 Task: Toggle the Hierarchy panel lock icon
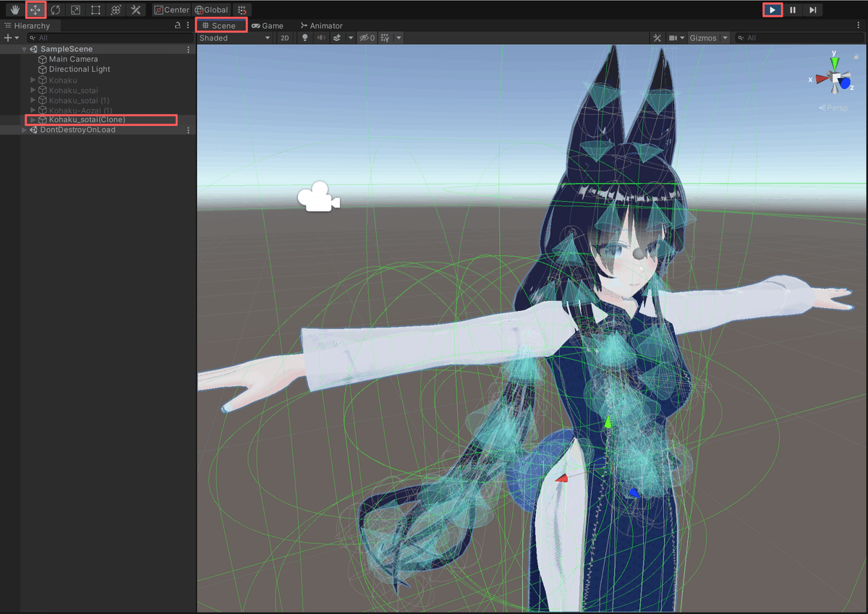(178, 25)
